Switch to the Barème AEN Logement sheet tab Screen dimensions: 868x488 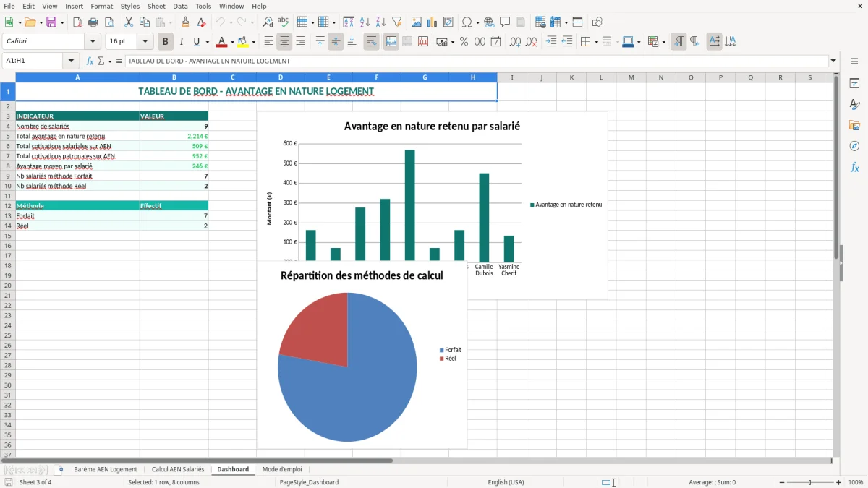[106, 469]
